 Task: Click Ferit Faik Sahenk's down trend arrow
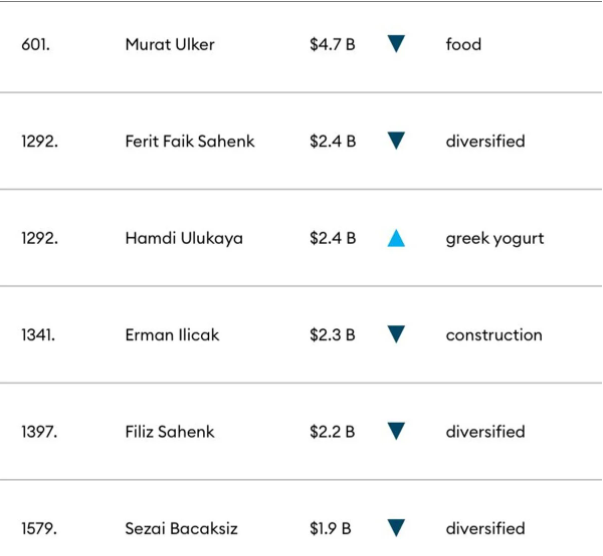pos(396,141)
